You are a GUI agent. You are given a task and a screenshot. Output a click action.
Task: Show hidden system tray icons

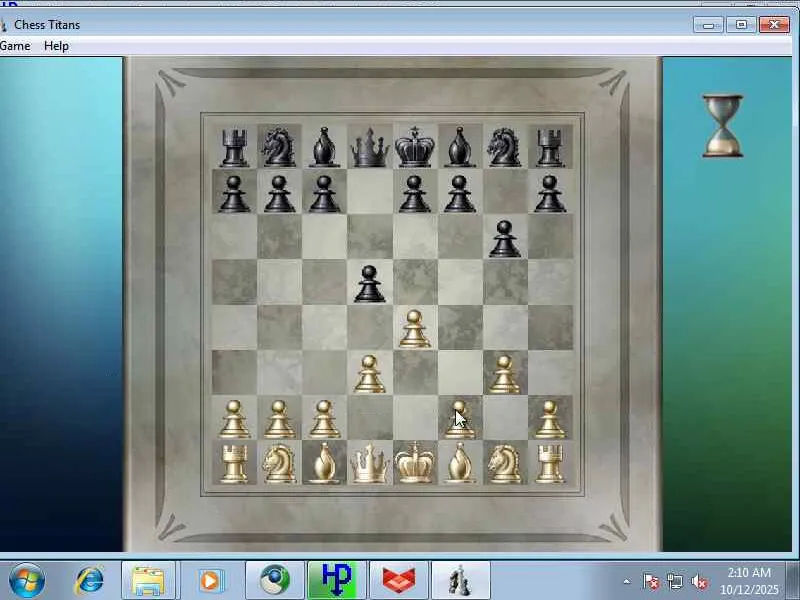(x=627, y=581)
